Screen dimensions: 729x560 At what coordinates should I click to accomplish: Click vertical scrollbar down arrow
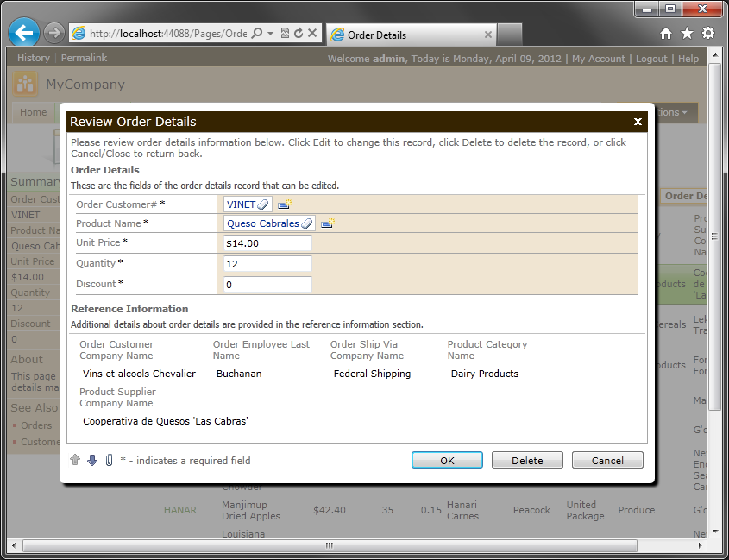(714, 531)
